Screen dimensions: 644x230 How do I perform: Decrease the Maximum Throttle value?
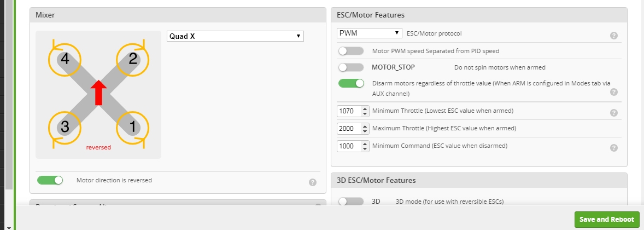pos(365,131)
